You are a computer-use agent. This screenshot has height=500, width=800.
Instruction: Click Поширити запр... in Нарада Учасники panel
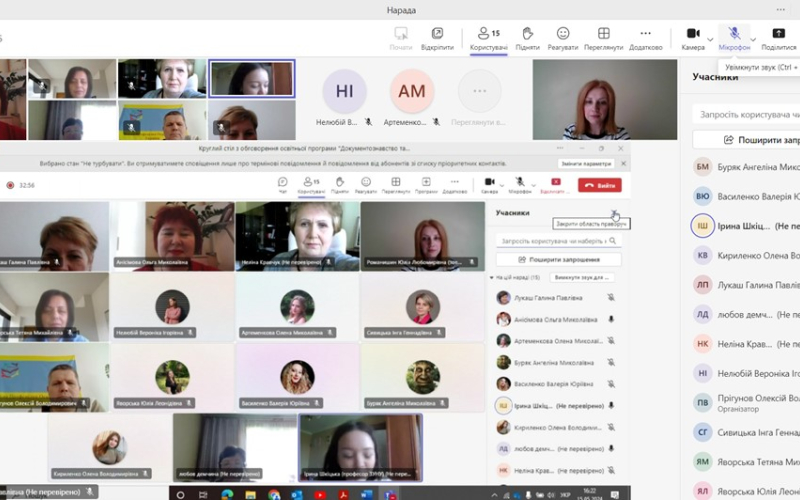coord(746,140)
